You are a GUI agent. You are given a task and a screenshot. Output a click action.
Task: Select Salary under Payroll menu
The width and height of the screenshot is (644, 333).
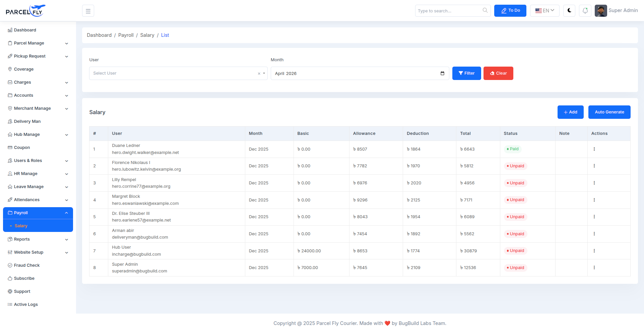21,226
